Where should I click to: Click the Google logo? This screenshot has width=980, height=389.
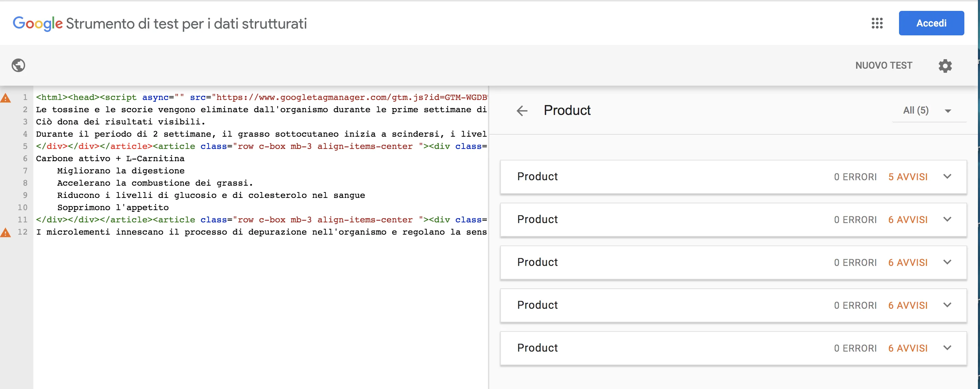(37, 23)
